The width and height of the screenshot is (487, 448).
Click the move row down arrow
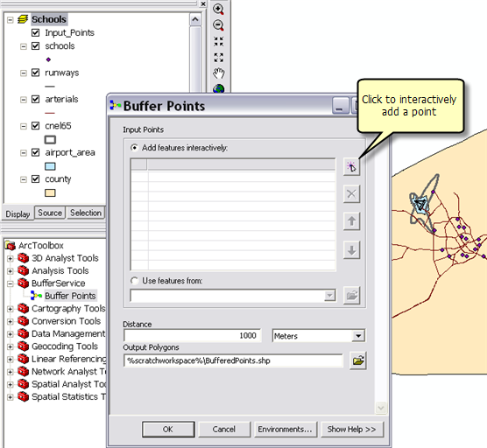(351, 250)
